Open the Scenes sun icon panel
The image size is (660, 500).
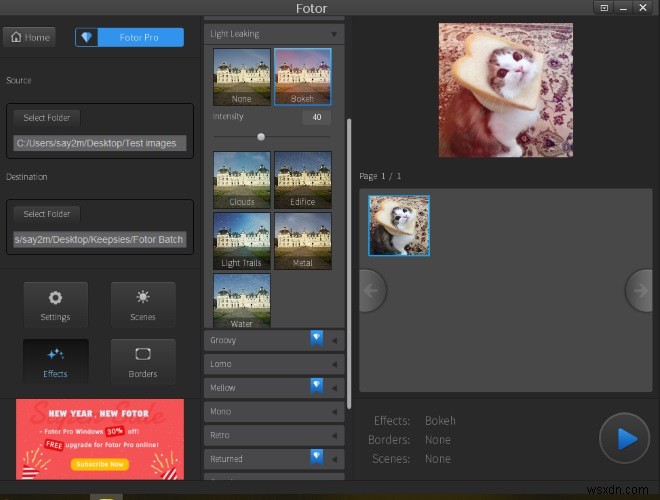143,305
